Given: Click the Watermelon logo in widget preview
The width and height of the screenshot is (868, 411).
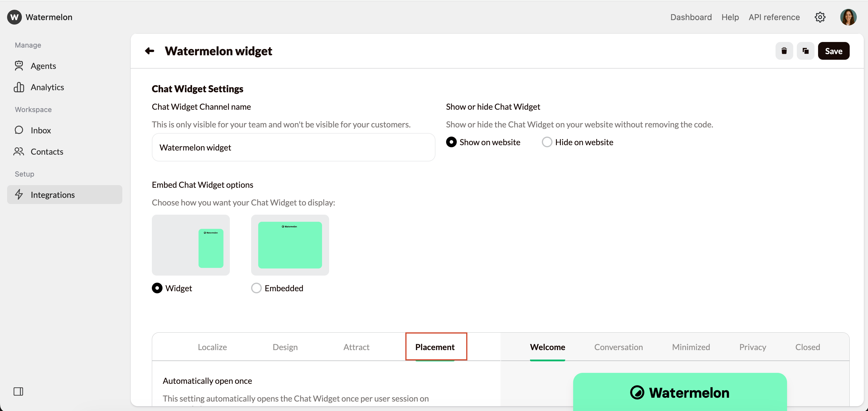Looking at the screenshot, I should [x=680, y=393].
